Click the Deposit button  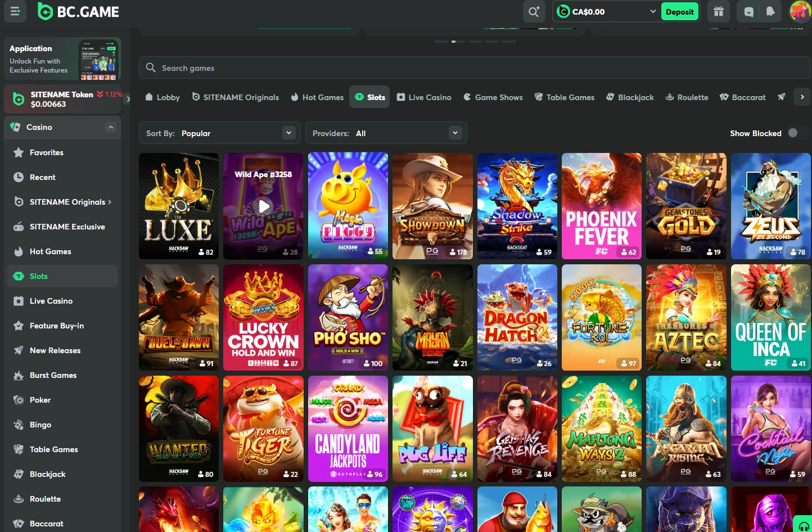[x=680, y=11]
